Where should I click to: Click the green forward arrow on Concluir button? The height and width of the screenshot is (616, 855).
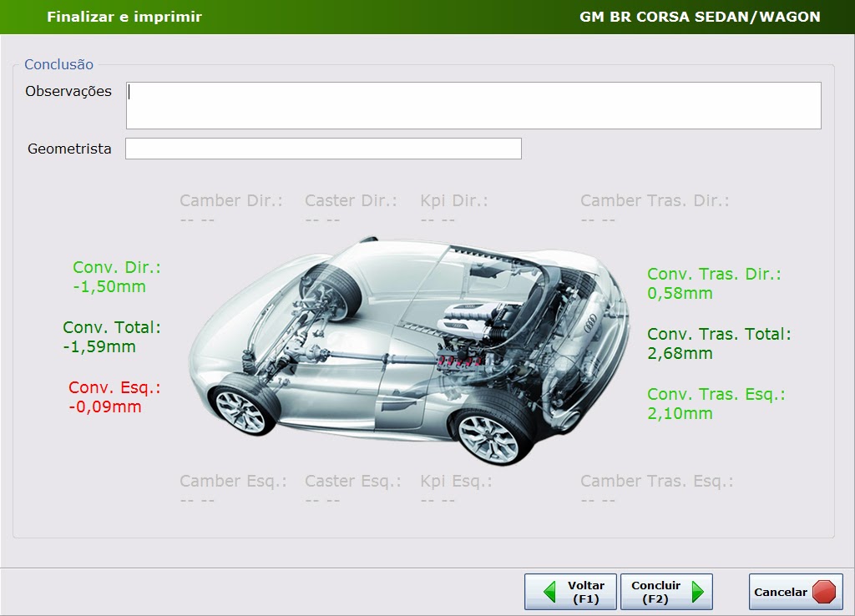click(x=700, y=592)
